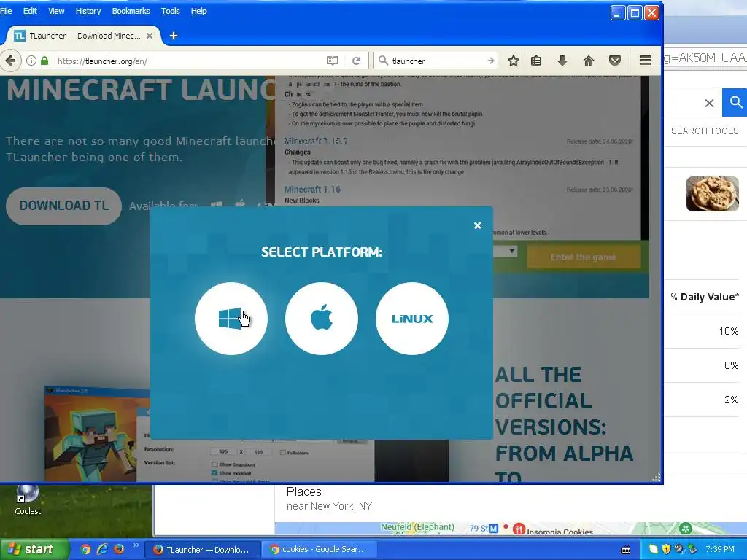The image size is (747, 560).
Task: Click the Minecraft 1.16.1 changelog heading
Action: pos(315,141)
